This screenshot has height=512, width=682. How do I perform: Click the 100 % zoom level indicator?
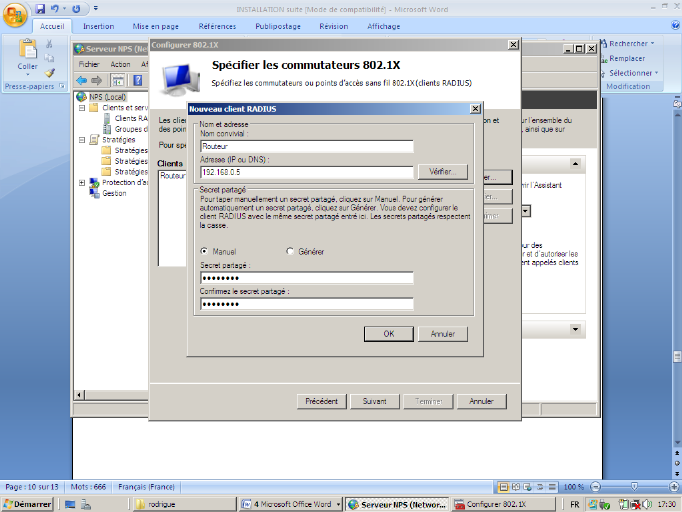[x=574, y=487]
